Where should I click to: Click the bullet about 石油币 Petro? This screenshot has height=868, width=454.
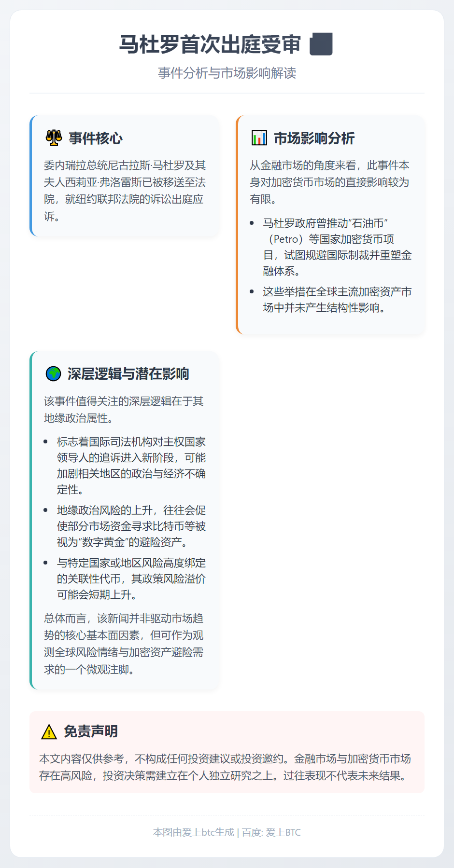337,247
